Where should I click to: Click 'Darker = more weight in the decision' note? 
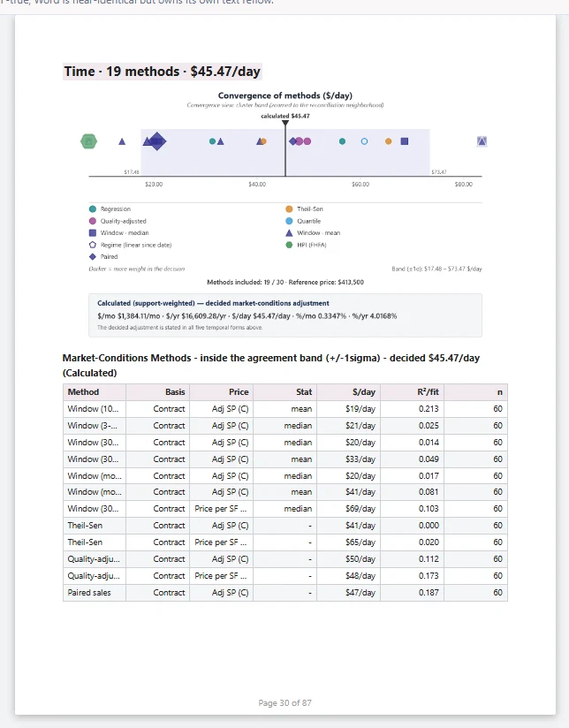point(137,269)
